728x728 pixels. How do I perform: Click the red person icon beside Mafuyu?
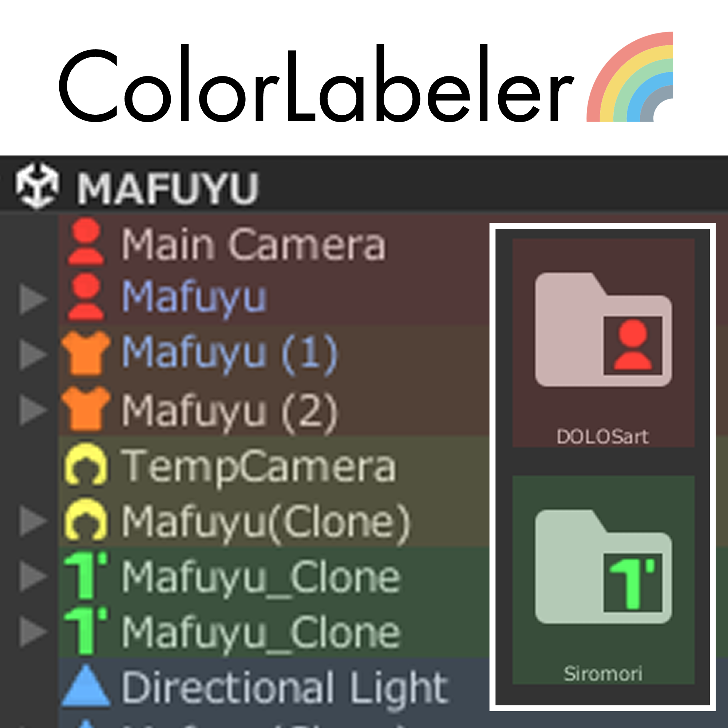point(86,297)
